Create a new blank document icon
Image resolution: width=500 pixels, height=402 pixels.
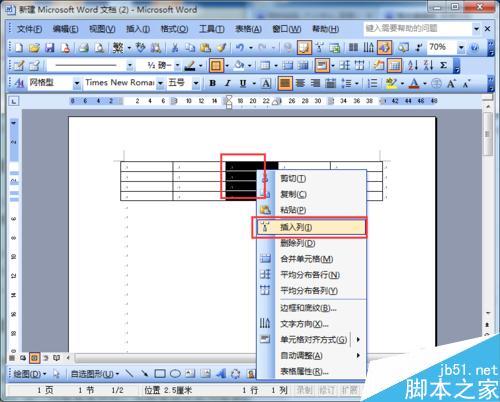tap(19, 48)
